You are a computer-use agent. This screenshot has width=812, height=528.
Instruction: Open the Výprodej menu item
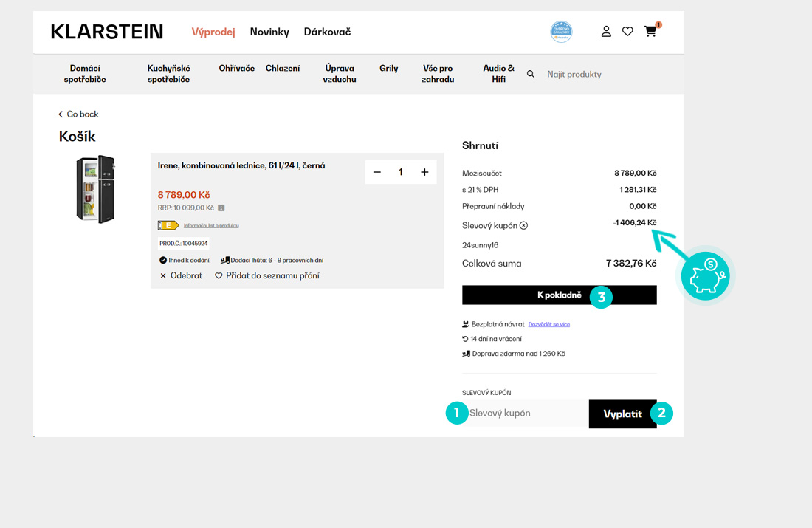[x=213, y=32]
